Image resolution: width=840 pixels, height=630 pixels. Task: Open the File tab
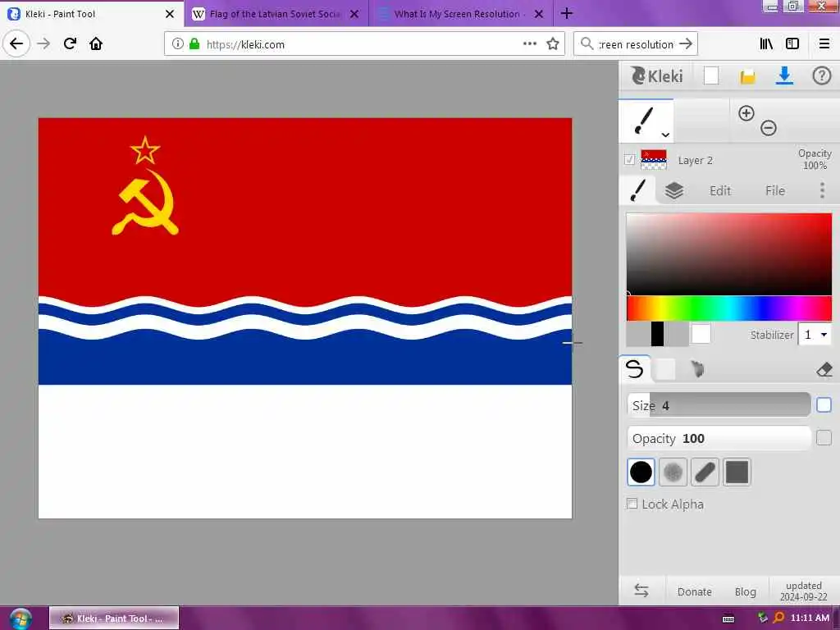click(774, 190)
